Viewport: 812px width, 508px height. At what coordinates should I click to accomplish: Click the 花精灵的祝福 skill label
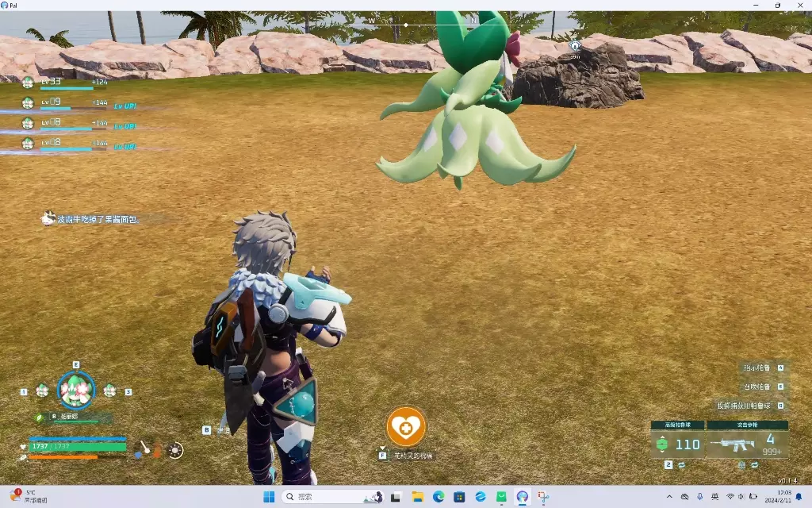412,456
